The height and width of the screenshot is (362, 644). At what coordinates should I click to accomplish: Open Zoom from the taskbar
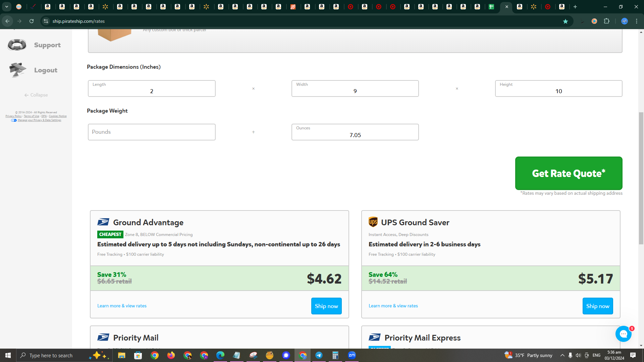point(352,355)
